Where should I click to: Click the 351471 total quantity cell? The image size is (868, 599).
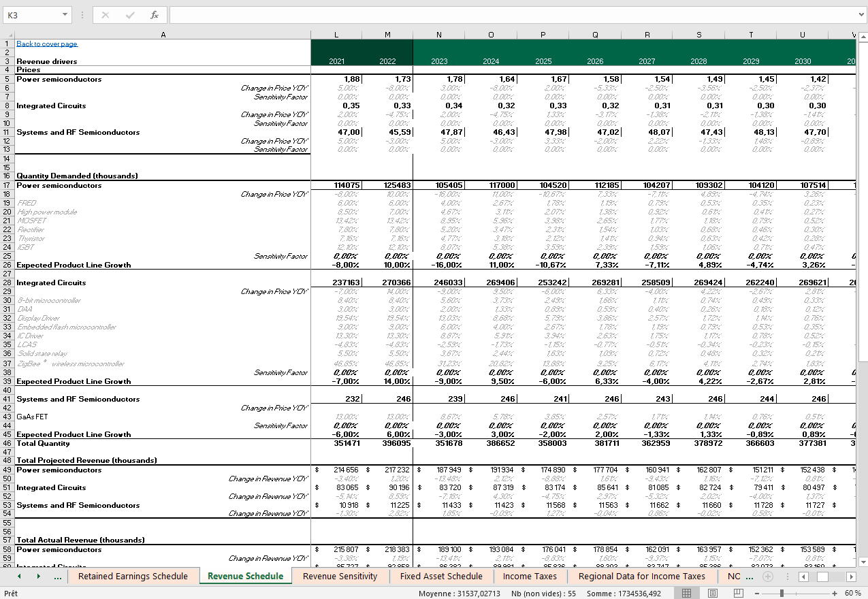(x=336, y=443)
